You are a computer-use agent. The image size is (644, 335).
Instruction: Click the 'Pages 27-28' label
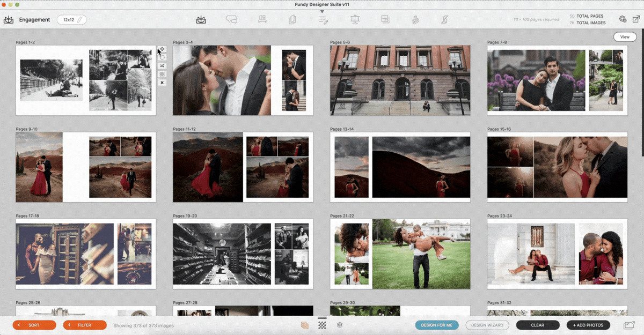185,303
